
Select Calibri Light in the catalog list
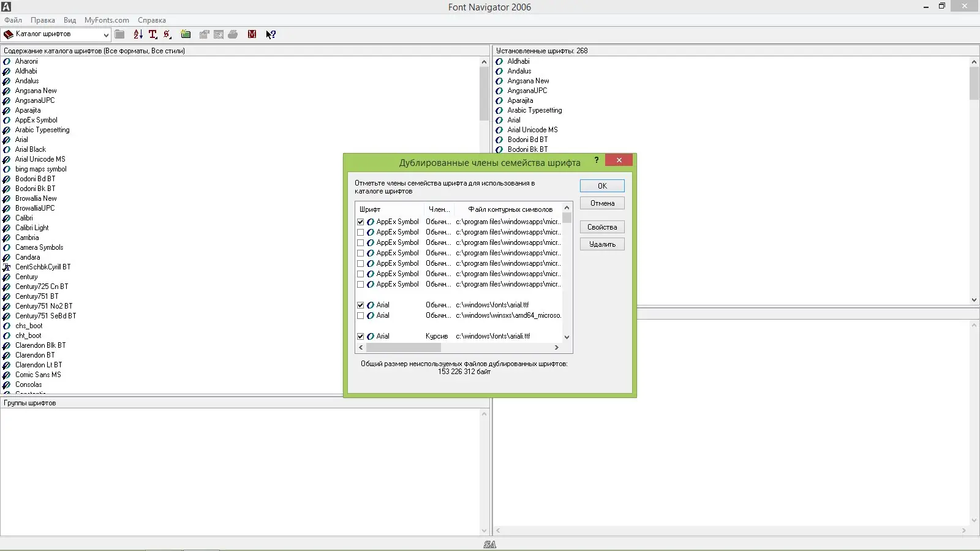click(32, 228)
